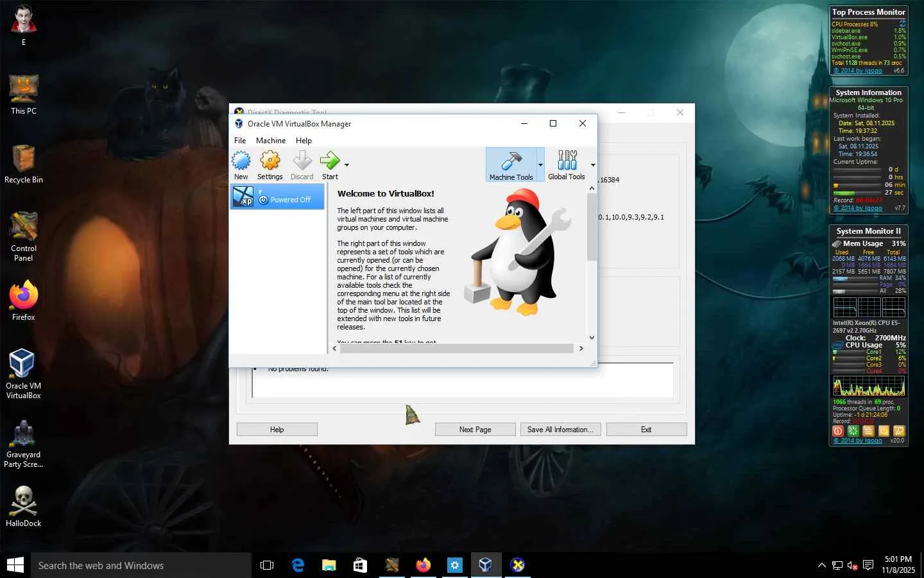Click the network icon in system tray

[x=837, y=565]
